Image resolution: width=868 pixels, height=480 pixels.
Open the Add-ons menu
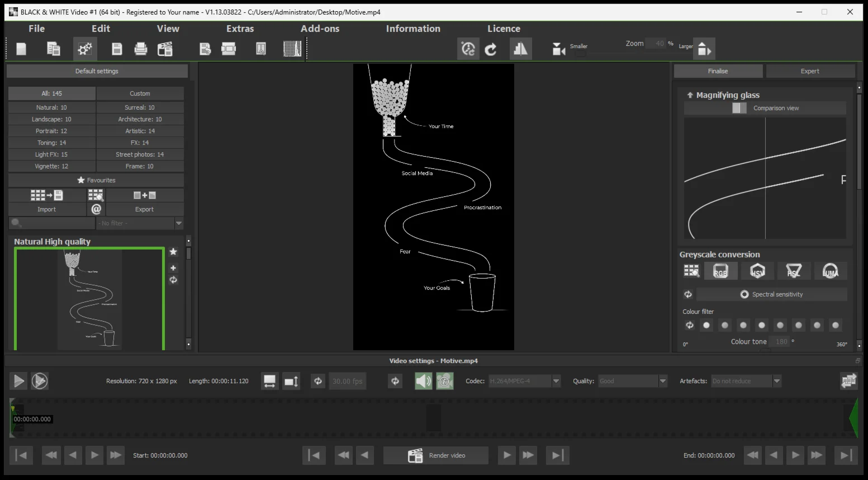coord(320,29)
